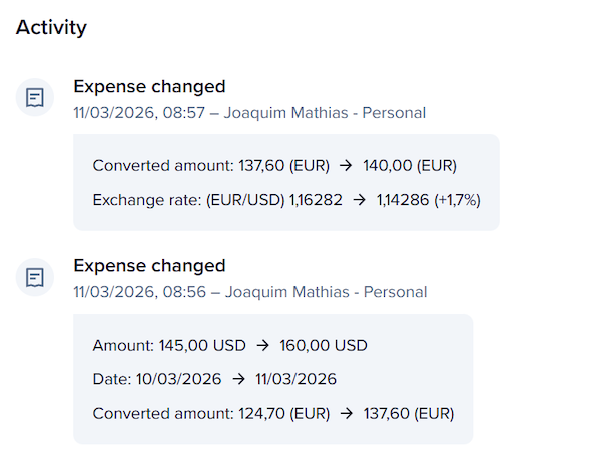The image size is (600, 456).
Task: Select first 'Expense changed' title
Action: tap(149, 87)
